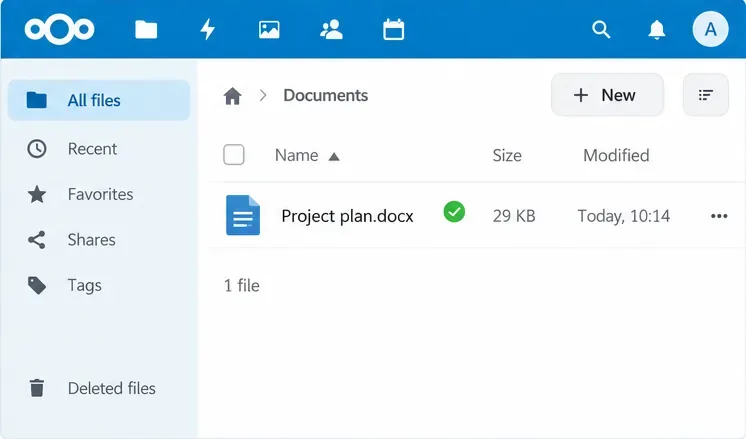
Task: Click the New button
Action: (x=607, y=95)
